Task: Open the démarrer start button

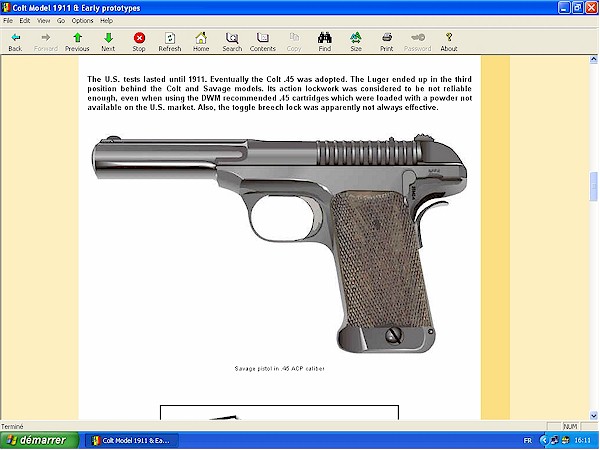Action: point(39,440)
